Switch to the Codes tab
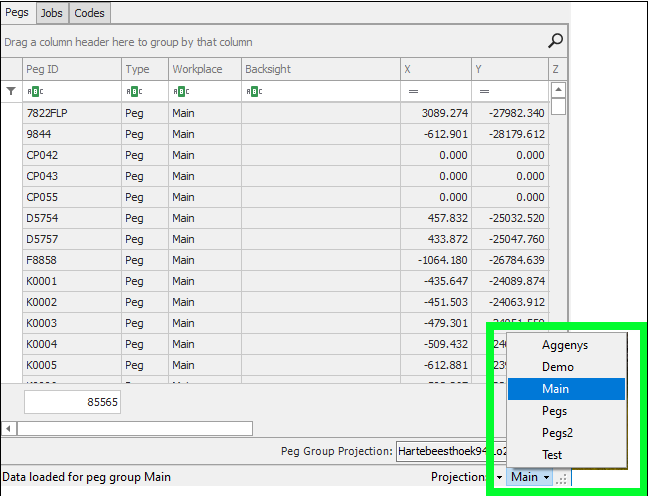This screenshot has width=648, height=496. pyautogui.click(x=89, y=12)
